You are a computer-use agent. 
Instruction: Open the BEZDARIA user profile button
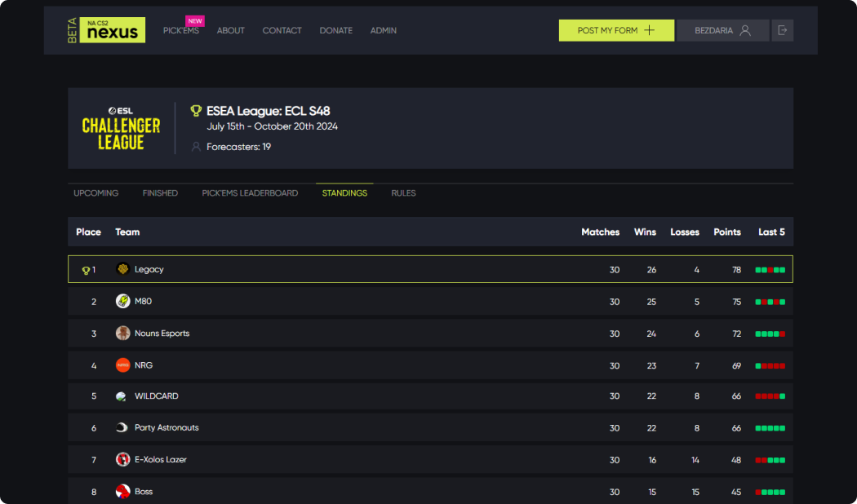pos(722,30)
